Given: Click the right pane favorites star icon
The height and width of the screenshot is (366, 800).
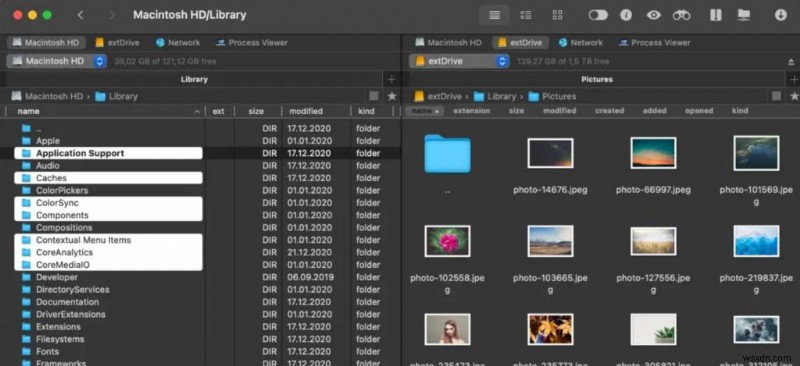Looking at the screenshot, I should pos(794,96).
